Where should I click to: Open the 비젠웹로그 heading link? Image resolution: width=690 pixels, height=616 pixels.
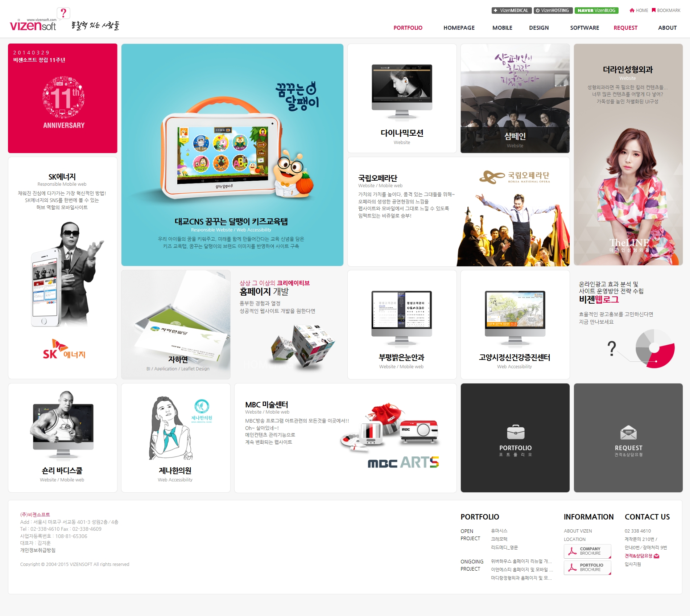tap(599, 300)
